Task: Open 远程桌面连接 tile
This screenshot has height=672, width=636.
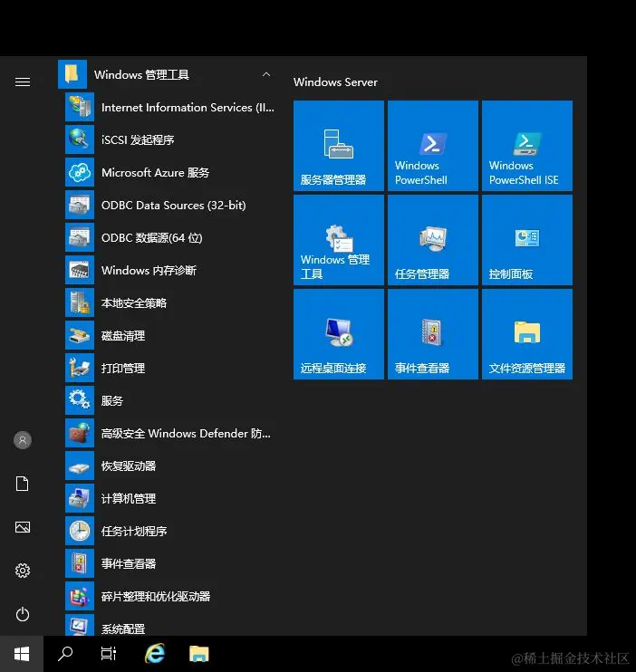Action: [339, 334]
